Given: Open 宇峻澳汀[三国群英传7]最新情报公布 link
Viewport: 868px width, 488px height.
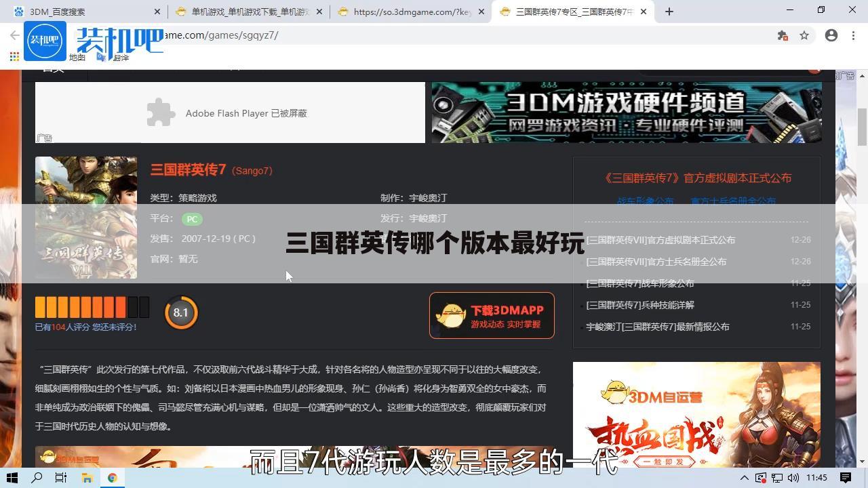Looking at the screenshot, I should coord(658,327).
